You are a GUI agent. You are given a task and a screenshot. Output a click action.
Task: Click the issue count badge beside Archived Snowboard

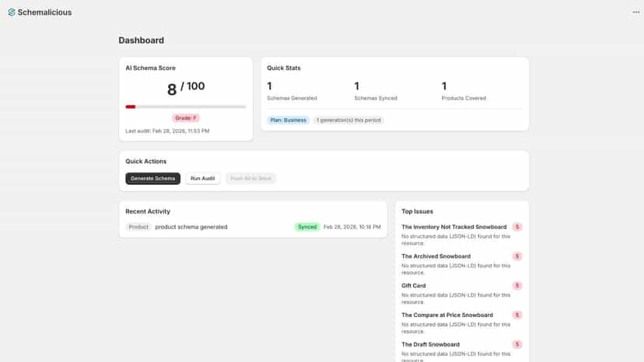[x=517, y=256]
